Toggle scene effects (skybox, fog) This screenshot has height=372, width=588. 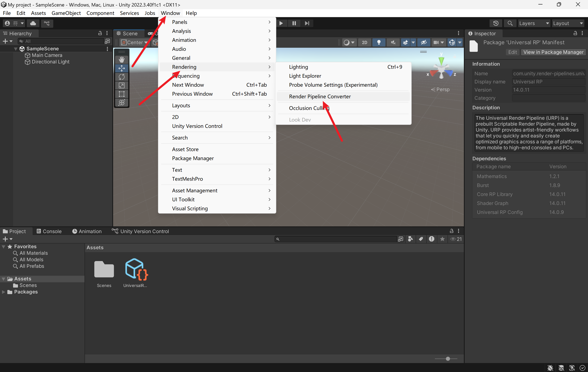click(x=405, y=42)
